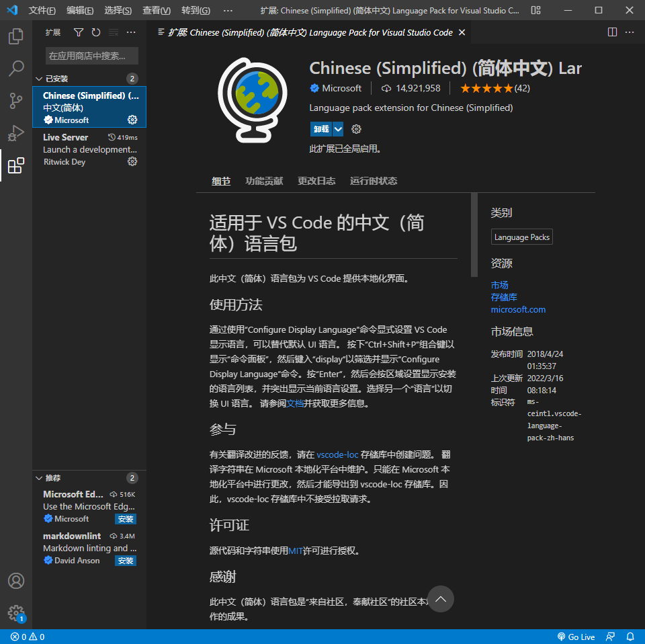
Task: Open the dropdown next to the 卸载 button
Action: point(338,128)
